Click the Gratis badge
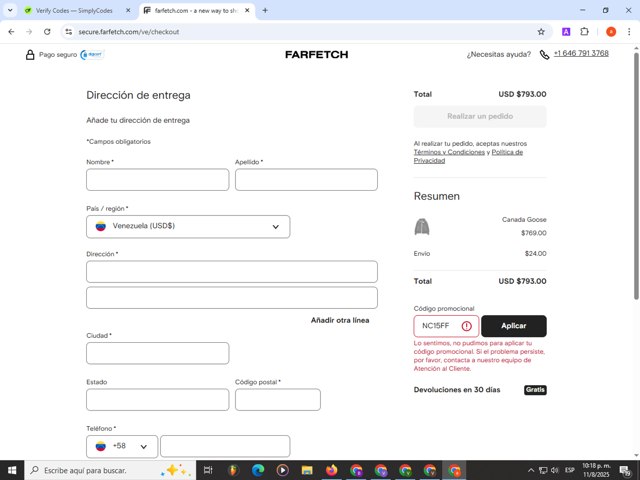The height and width of the screenshot is (480, 640). (535, 390)
